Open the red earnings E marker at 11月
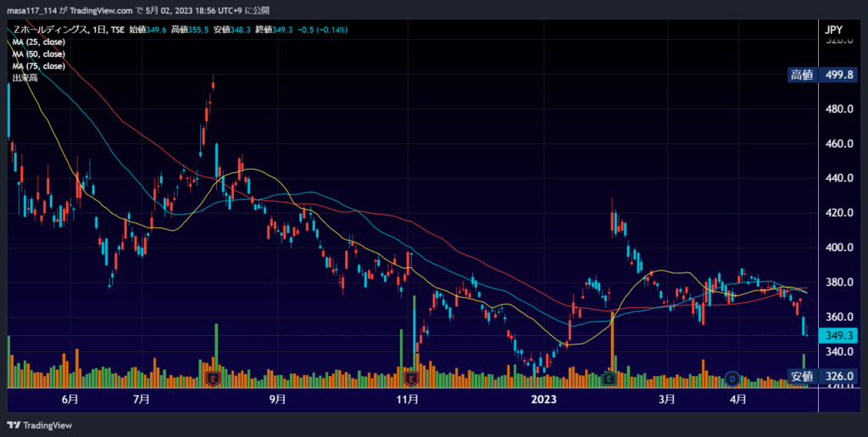The width and height of the screenshot is (868, 437). (411, 379)
